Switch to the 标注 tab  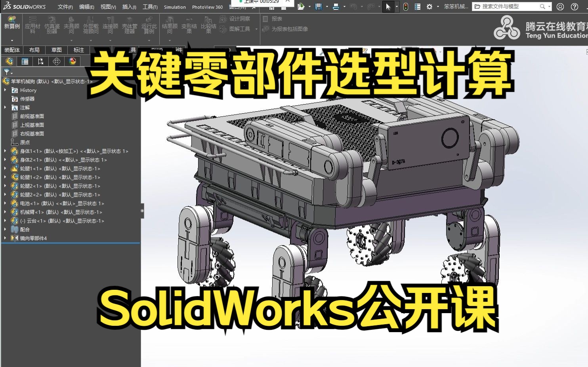pos(79,50)
